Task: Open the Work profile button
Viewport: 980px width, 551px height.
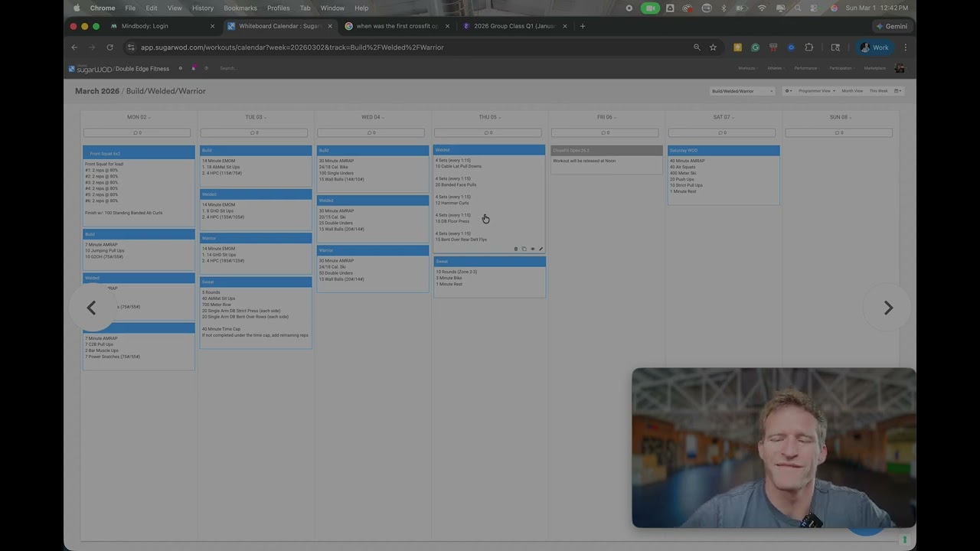Action: [x=874, y=47]
